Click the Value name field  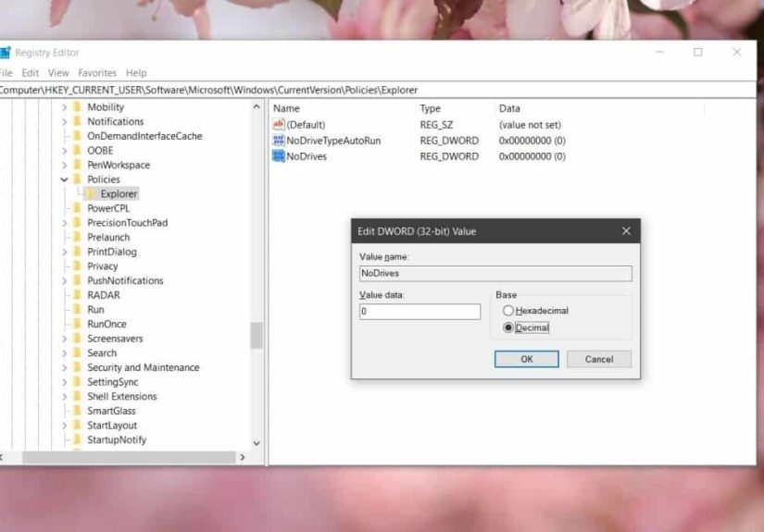point(495,273)
